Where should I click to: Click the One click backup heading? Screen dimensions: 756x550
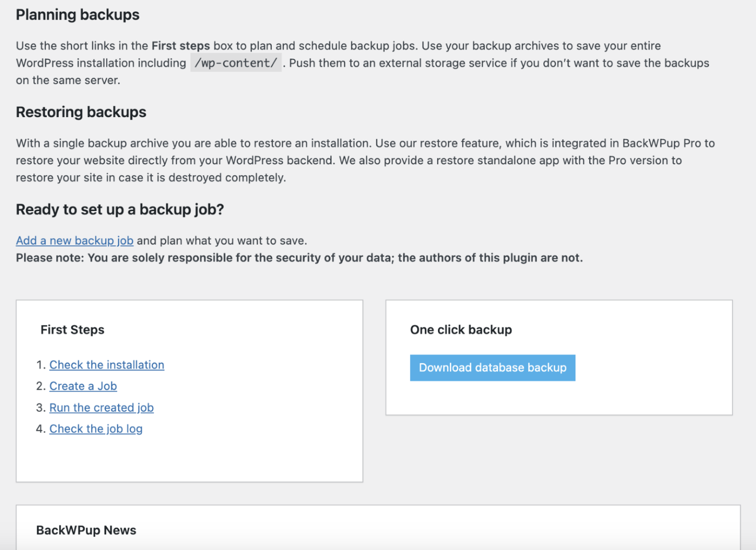click(461, 330)
